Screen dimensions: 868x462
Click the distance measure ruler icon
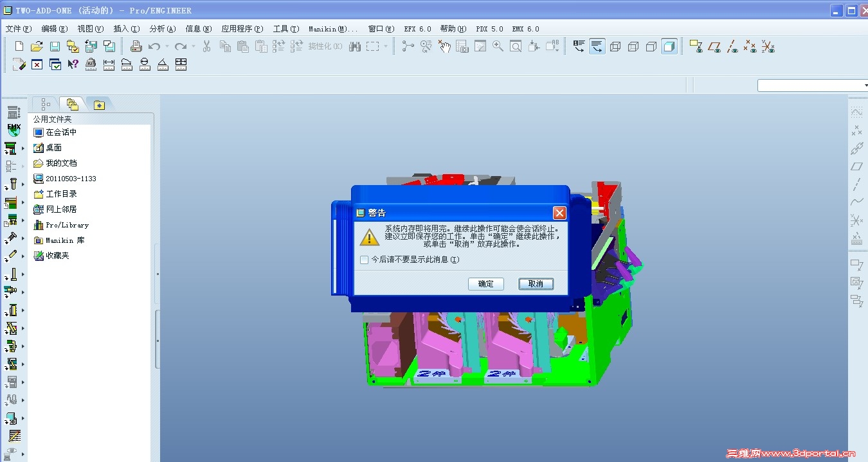pos(109,64)
